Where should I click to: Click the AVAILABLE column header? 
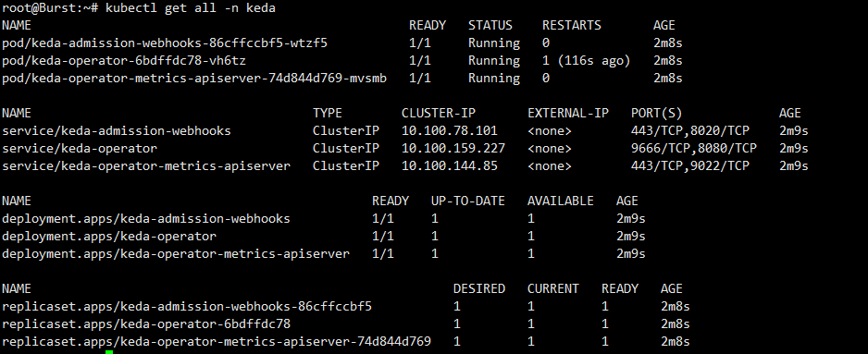coord(560,201)
